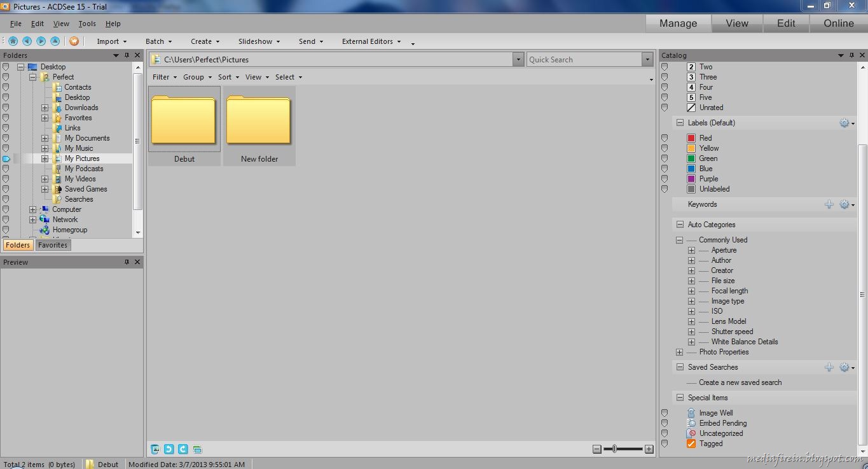Image resolution: width=868 pixels, height=469 pixels.
Task: Toggle the Easy-Select indicator for Unlabeled
Action: tap(665, 189)
